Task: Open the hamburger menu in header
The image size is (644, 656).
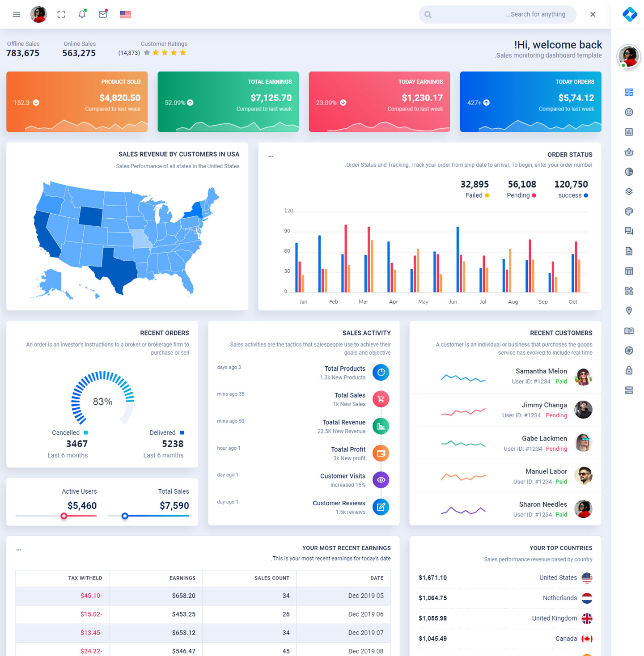Action: [17, 14]
